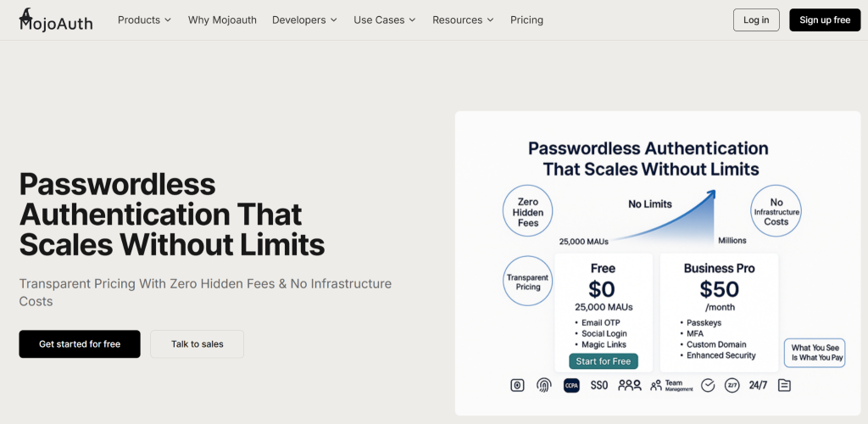
Task: Click Start for Free in the pricing image
Action: coord(603,361)
